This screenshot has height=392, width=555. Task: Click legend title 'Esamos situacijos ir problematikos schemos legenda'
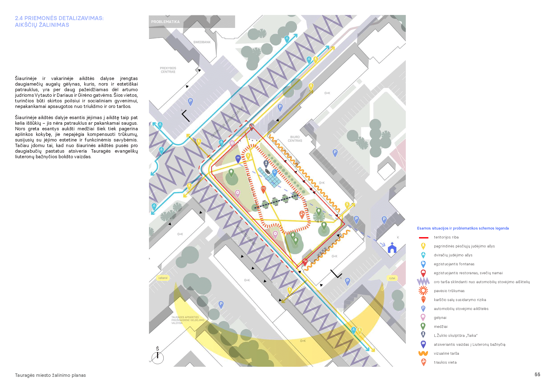tap(463, 228)
